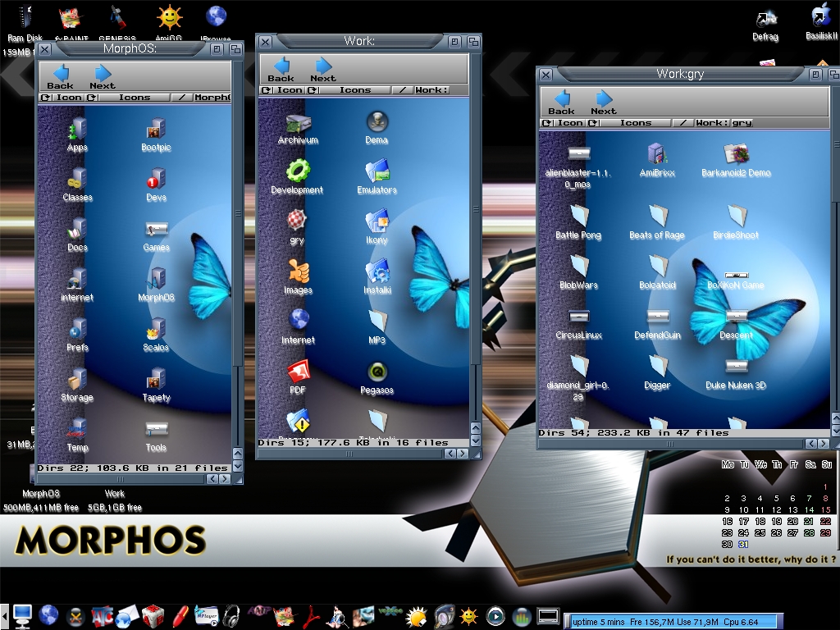Click Next in the Work window
The image size is (840, 630).
[x=323, y=70]
